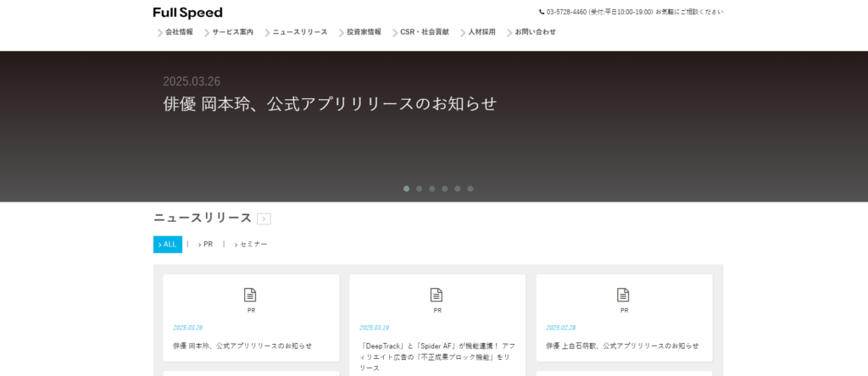Select the sixth slider pagination dot
This screenshot has height=376, width=868.
[x=470, y=189]
